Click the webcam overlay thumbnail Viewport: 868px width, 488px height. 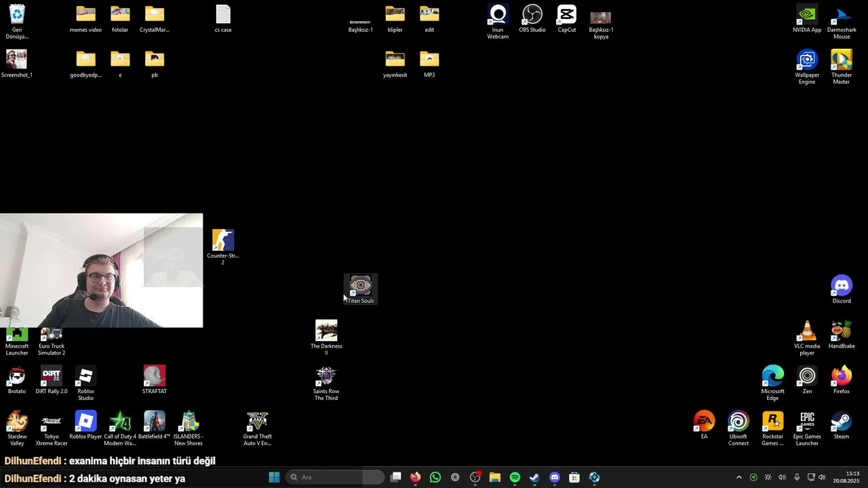pyautogui.click(x=101, y=270)
